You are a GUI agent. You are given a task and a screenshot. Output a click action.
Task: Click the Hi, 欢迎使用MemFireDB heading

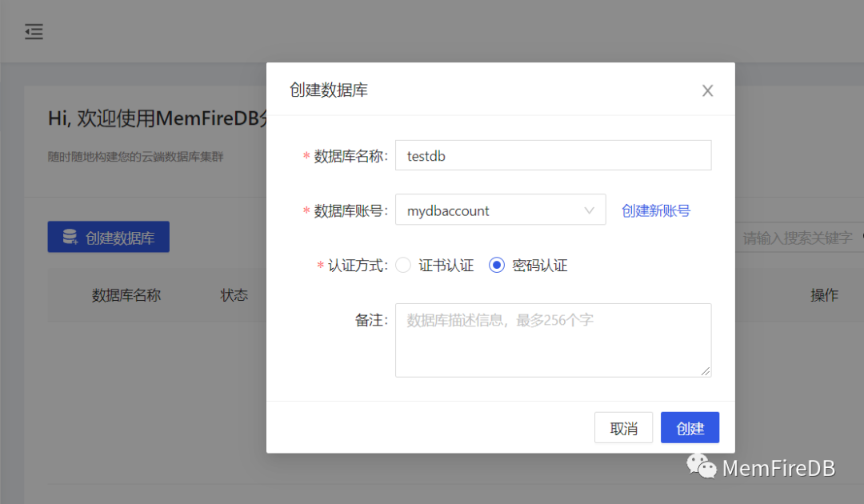157,118
